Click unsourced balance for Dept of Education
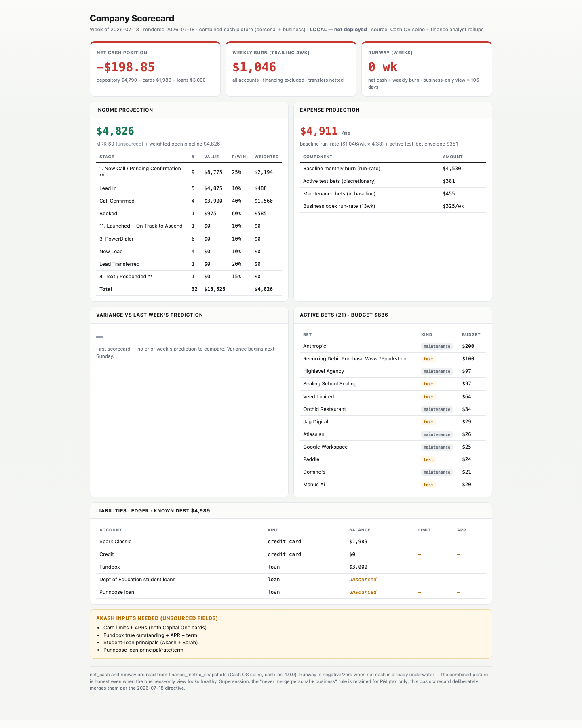This screenshot has width=582, height=728. (363, 580)
